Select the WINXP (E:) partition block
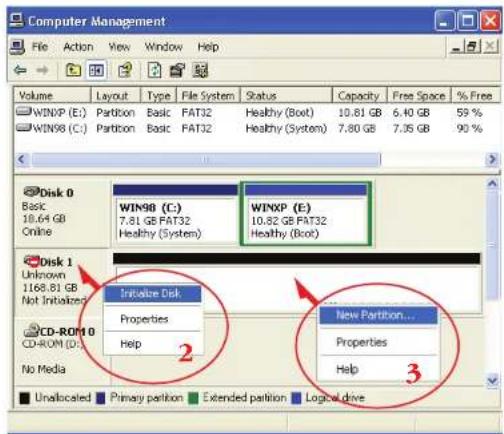The image size is (504, 434). [306, 214]
